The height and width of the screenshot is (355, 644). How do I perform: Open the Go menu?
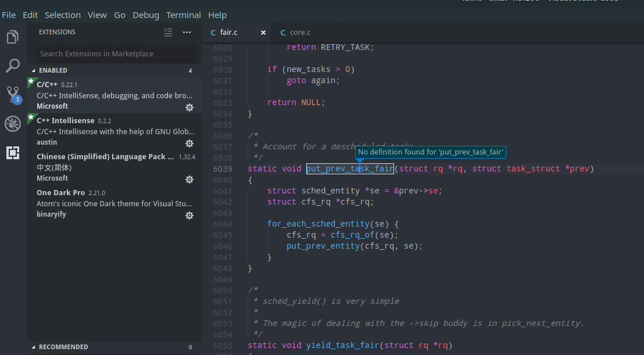coord(120,15)
